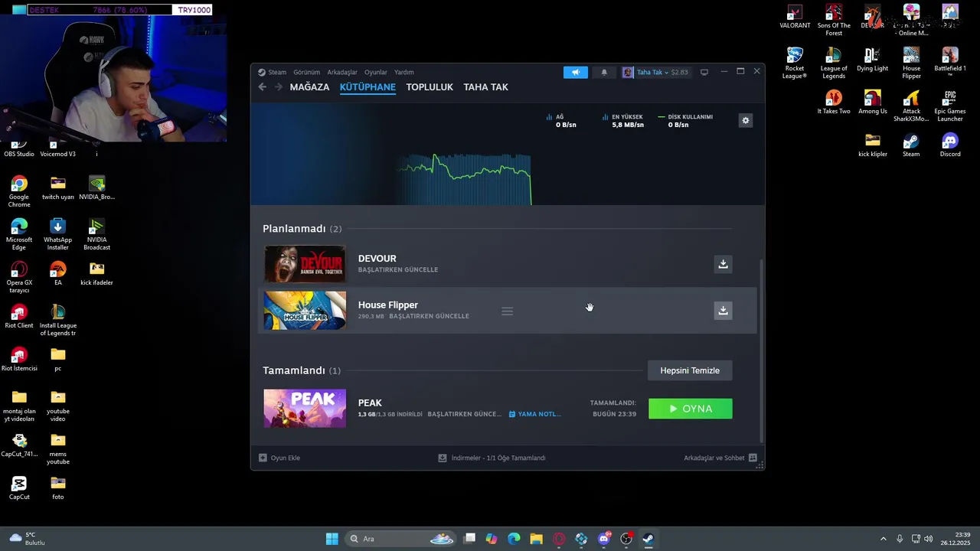980x551 pixels.
Task: Select the Dying Light desktop icon
Action: coord(872,60)
